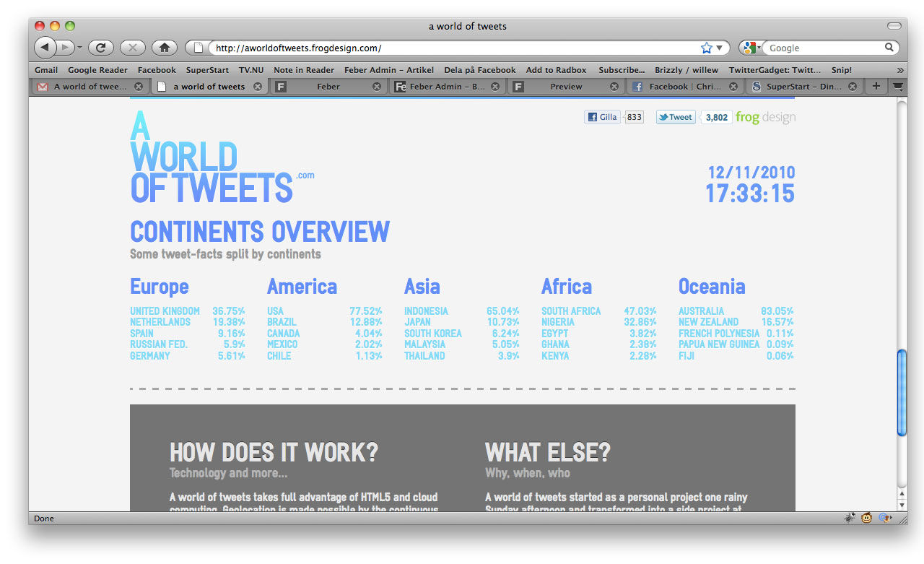
Task: Open the back/forward history dropdown arrow
Action: click(80, 48)
